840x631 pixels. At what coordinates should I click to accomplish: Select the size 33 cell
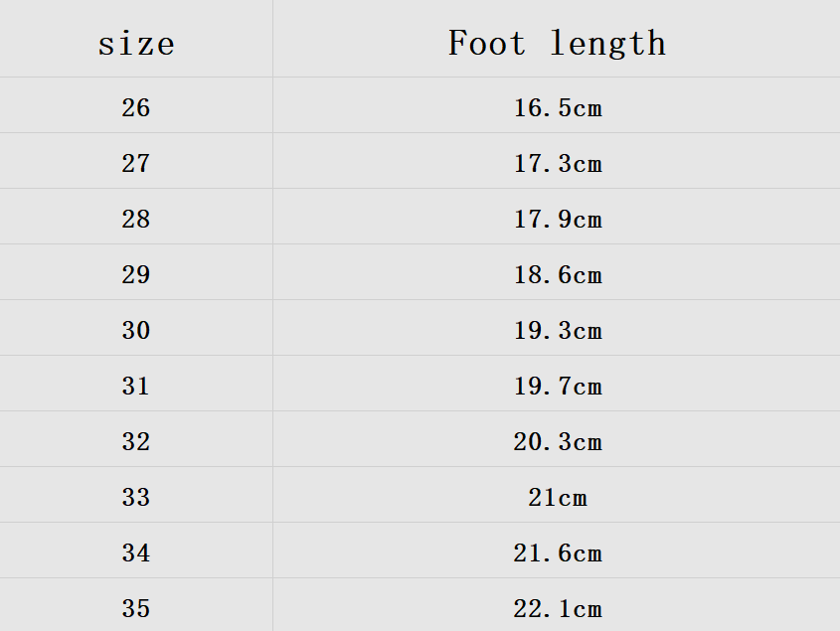136,497
